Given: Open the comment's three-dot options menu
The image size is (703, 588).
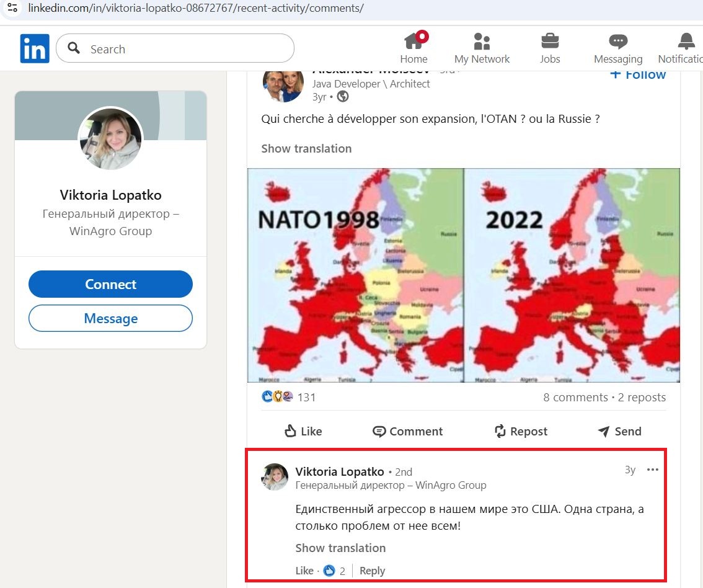Looking at the screenshot, I should point(652,470).
